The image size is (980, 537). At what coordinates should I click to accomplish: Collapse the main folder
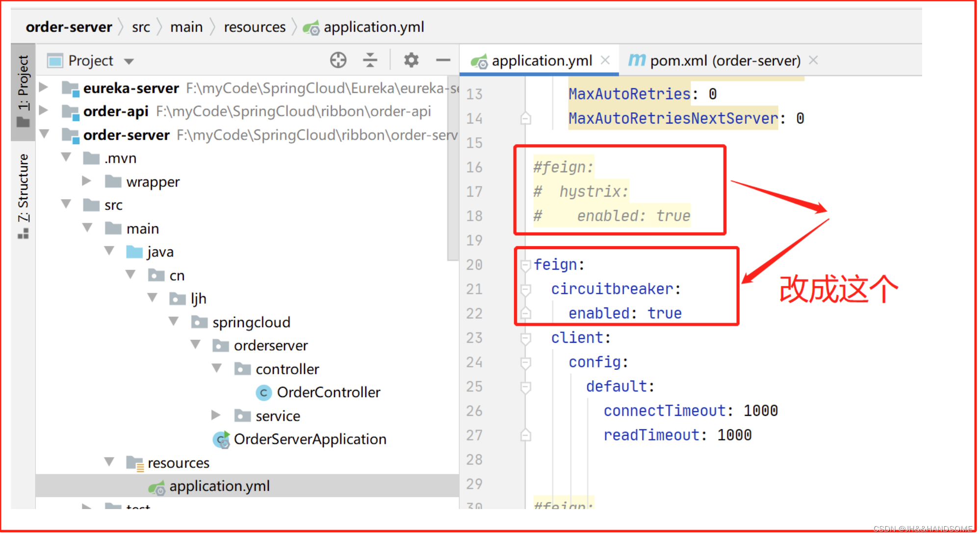[x=87, y=227]
